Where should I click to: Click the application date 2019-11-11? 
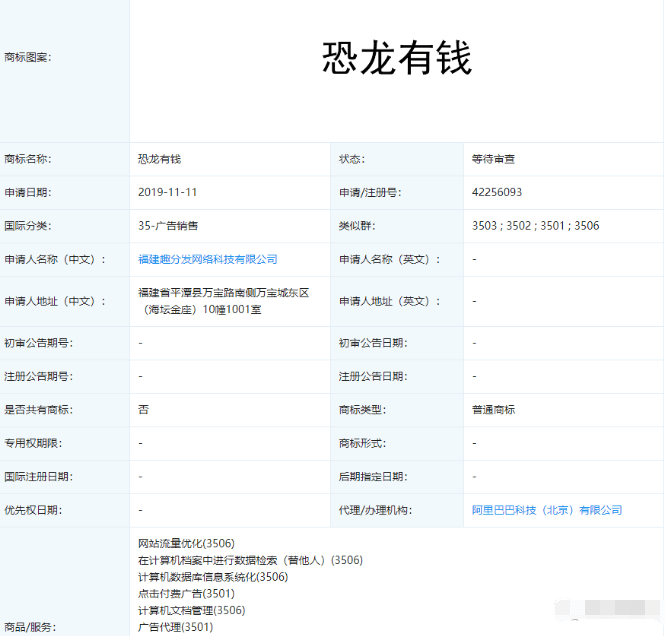[166, 192]
